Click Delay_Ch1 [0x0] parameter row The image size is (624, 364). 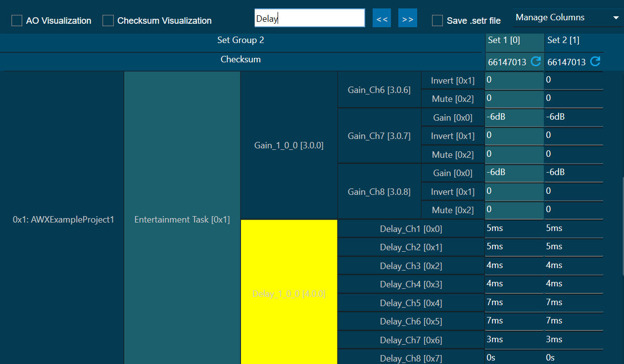[411, 229]
